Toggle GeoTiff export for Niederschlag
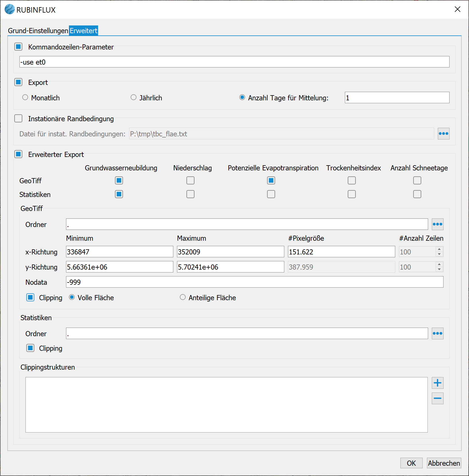Image resolution: width=469 pixels, height=476 pixels. tap(190, 180)
